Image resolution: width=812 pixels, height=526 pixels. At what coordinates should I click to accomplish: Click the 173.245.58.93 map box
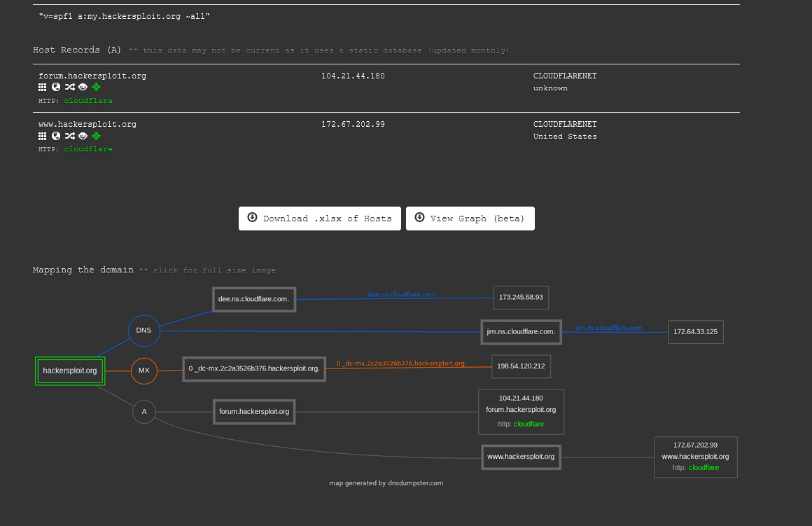point(521,298)
